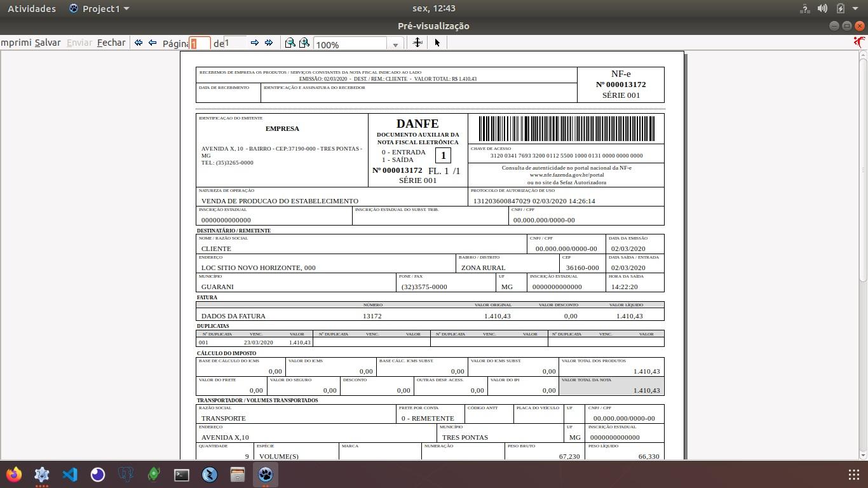Screen dimensions: 868x488
Task: Click the departure time 14:22:20
Action: click(x=625, y=287)
